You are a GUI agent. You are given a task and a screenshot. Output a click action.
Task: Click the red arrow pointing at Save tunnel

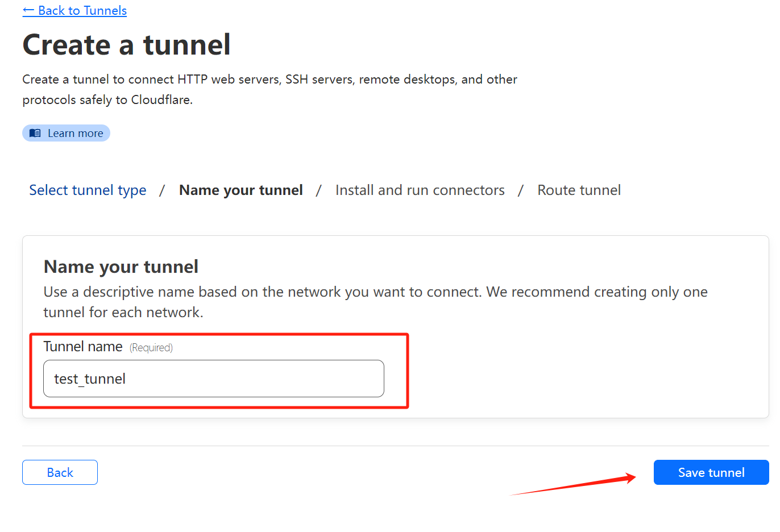coord(573,484)
